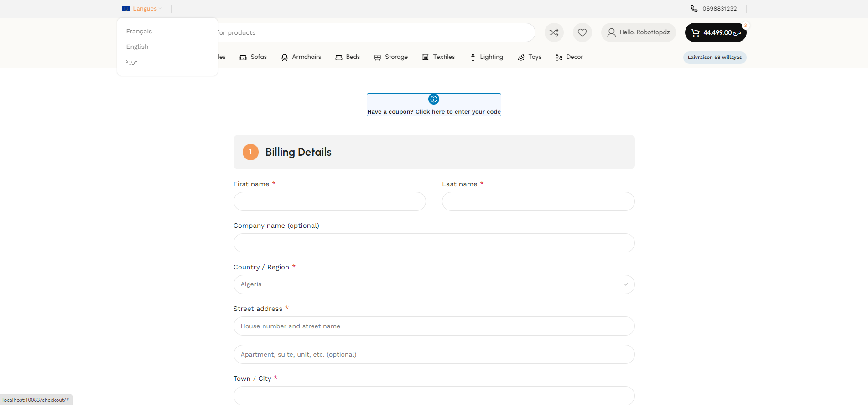The image size is (868, 405).
Task: Click the coupon info circle icon
Action: (433, 99)
